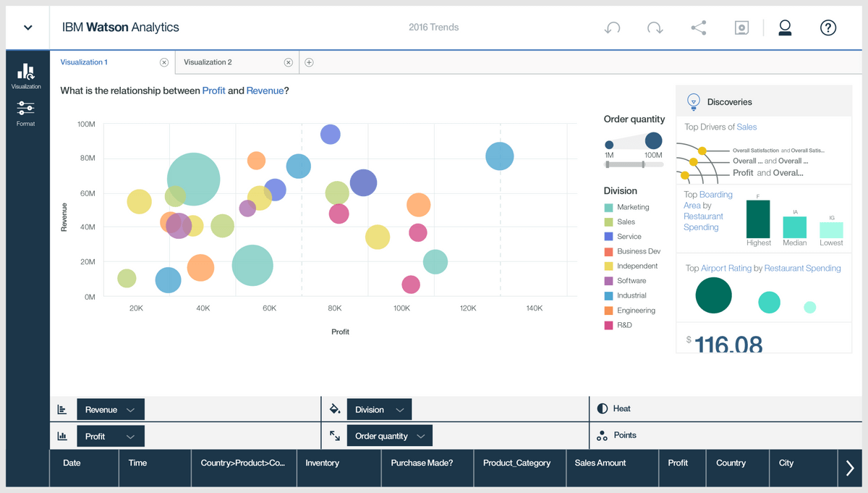Click the Engineering legend color swatch
This screenshot has height=493, width=868.
point(609,311)
